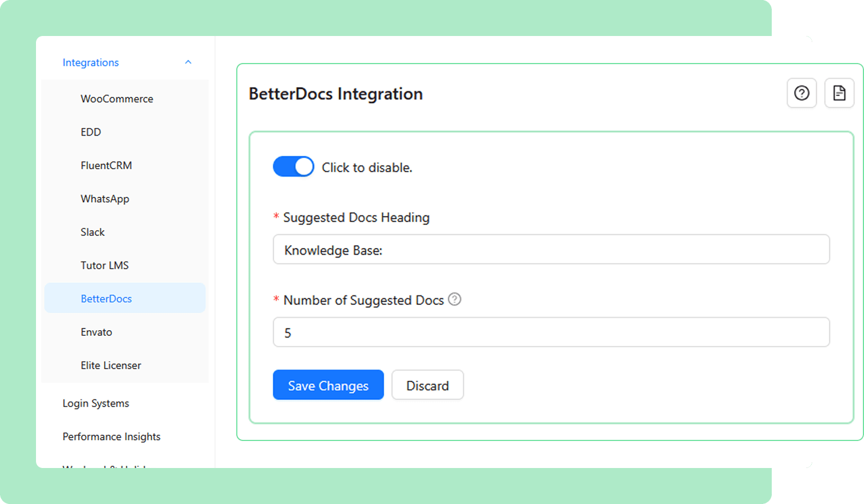Go to Login Systems settings
The height and width of the screenshot is (504, 864).
pyautogui.click(x=96, y=403)
